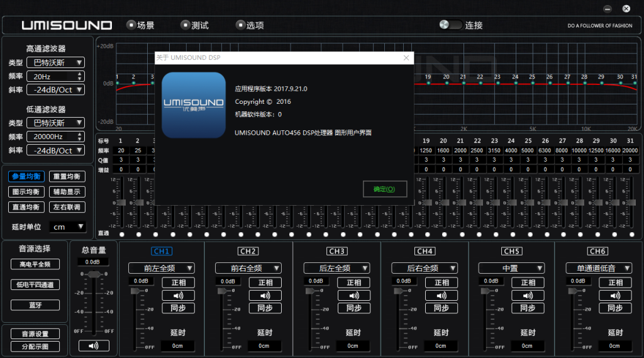644x358 pixels.
Task: Choose 低电平四通道 audio source
Action: pos(35,284)
